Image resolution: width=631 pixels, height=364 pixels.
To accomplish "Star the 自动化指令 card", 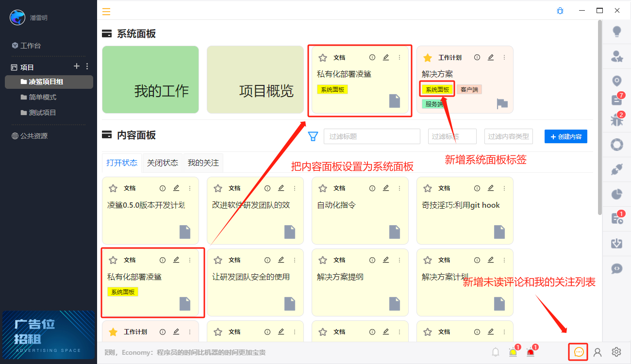I will tap(323, 188).
